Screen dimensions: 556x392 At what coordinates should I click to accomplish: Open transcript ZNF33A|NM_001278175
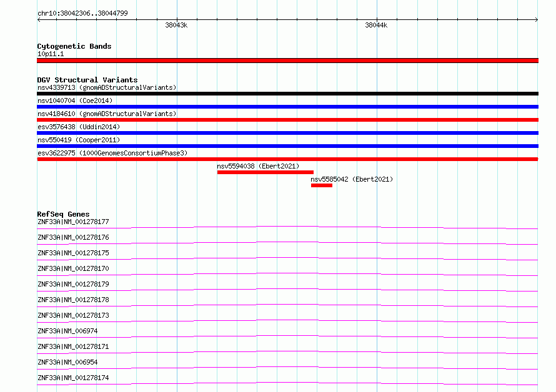pos(73,253)
